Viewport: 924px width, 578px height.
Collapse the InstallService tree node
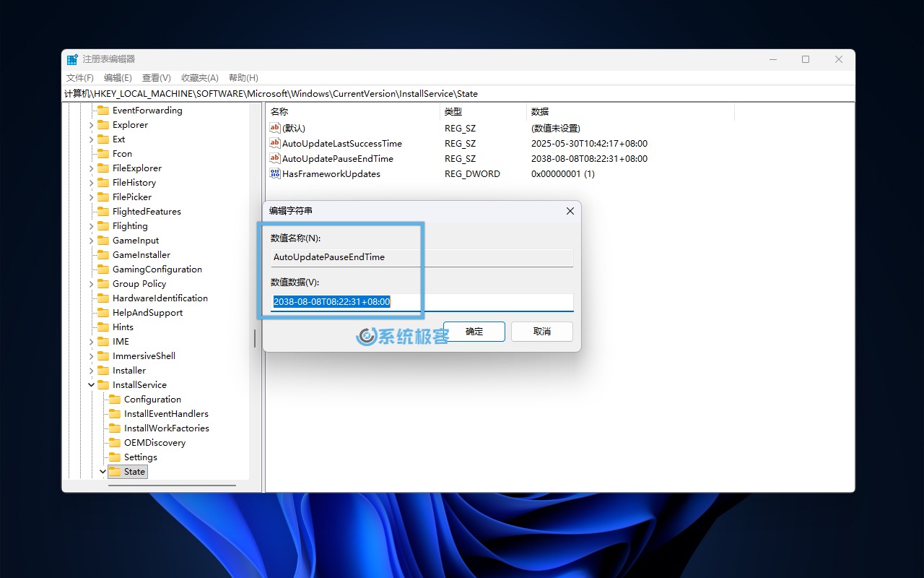(90, 384)
